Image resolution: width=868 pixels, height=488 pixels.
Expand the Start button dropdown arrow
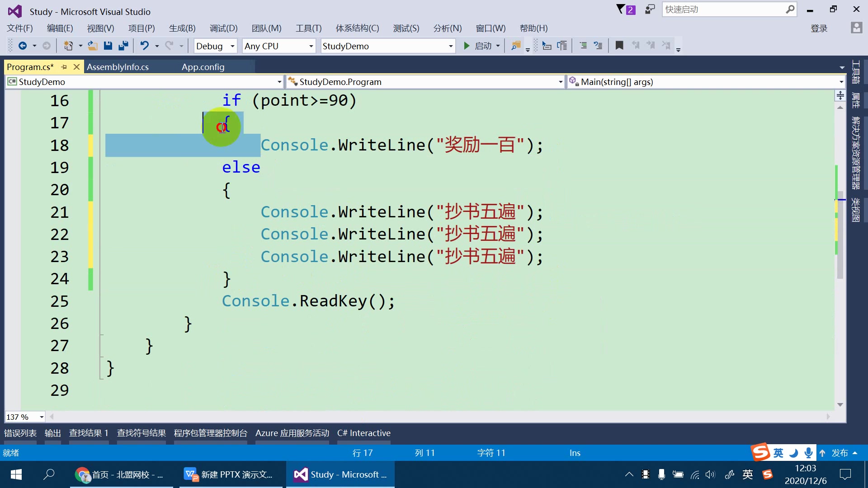[498, 46]
